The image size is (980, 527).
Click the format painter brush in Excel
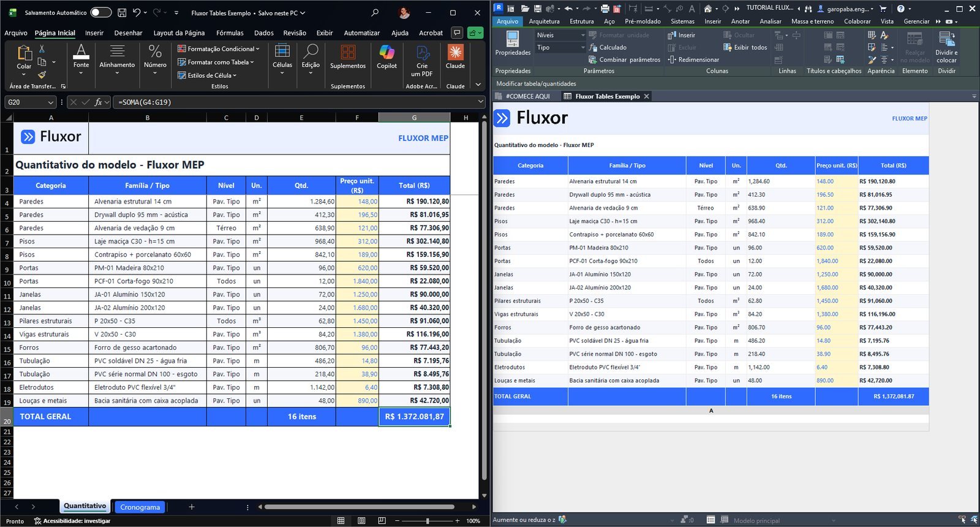(x=42, y=75)
